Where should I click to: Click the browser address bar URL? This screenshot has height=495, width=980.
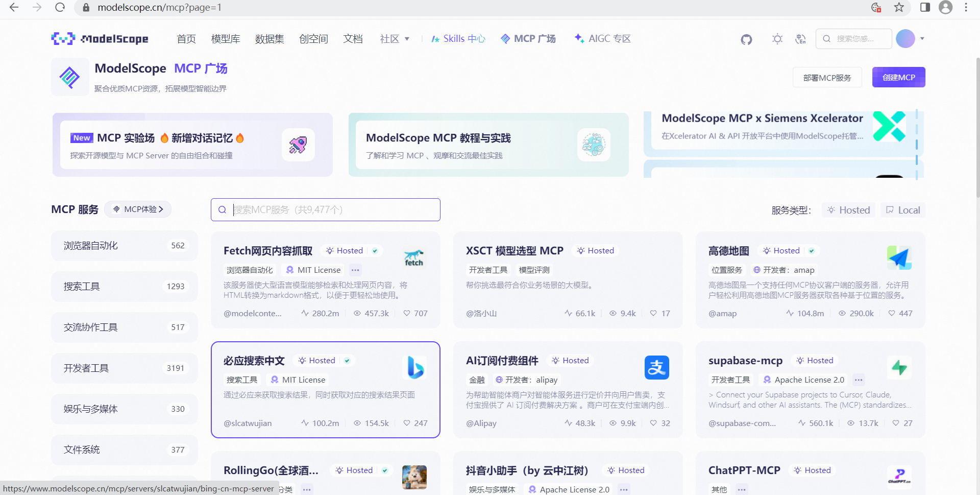point(159,8)
